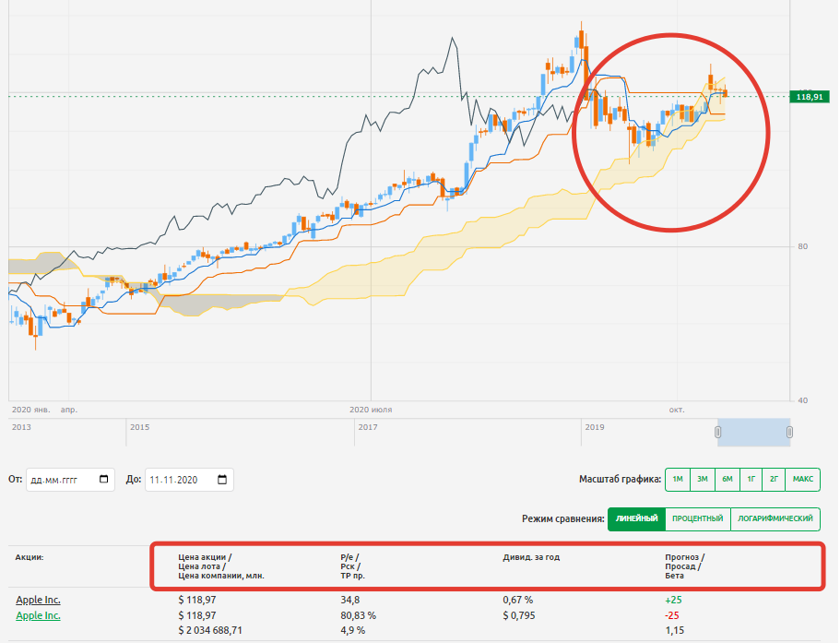Open the black Apple Inc. link
The height and width of the screenshot is (643, 840).
point(38,601)
